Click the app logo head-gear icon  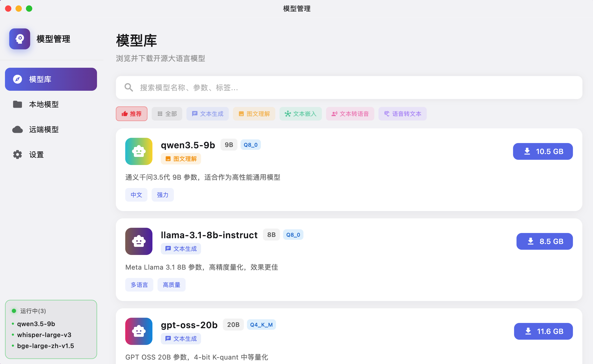20,39
